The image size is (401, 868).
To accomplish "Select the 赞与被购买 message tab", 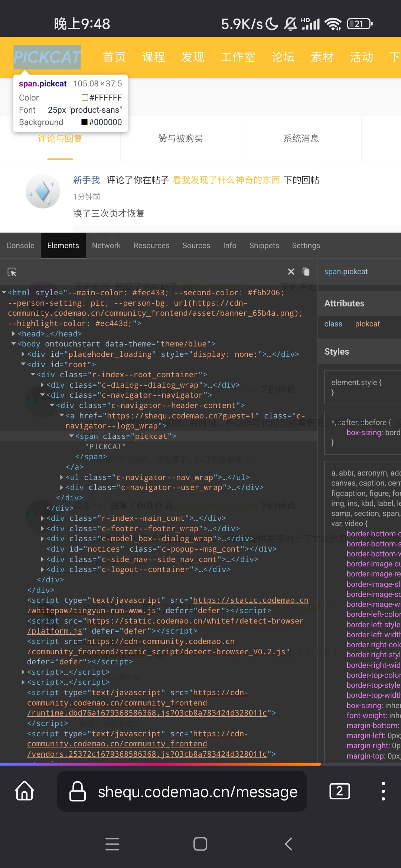I will point(180,138).
